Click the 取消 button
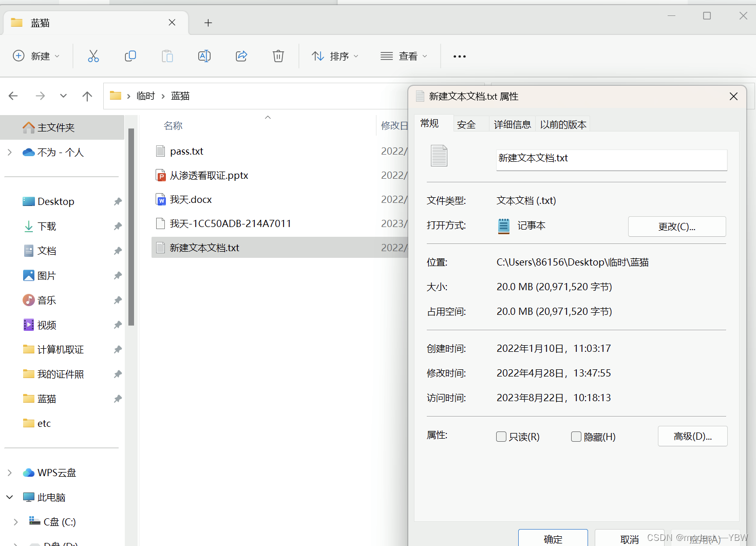The image size is (756, 546). (x=630, y=538)
